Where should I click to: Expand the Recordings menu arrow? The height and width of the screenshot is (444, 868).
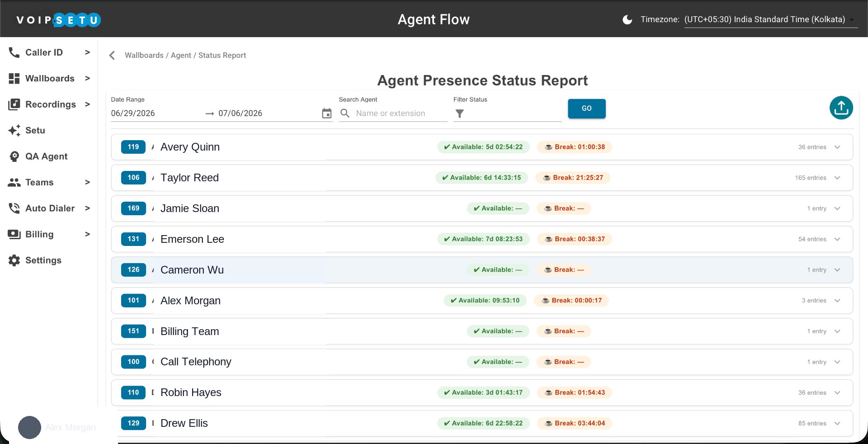tap(87, 104)
